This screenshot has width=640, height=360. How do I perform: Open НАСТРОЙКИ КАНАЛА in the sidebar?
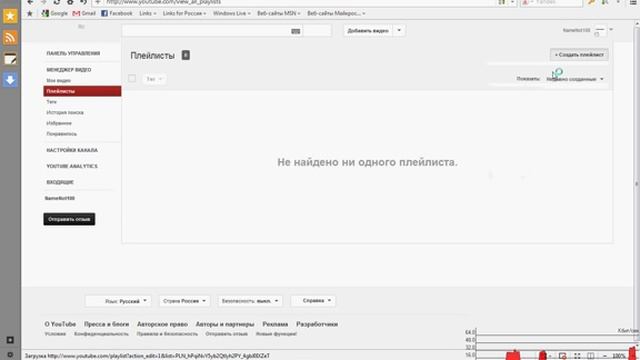click(x=72, y=150)
